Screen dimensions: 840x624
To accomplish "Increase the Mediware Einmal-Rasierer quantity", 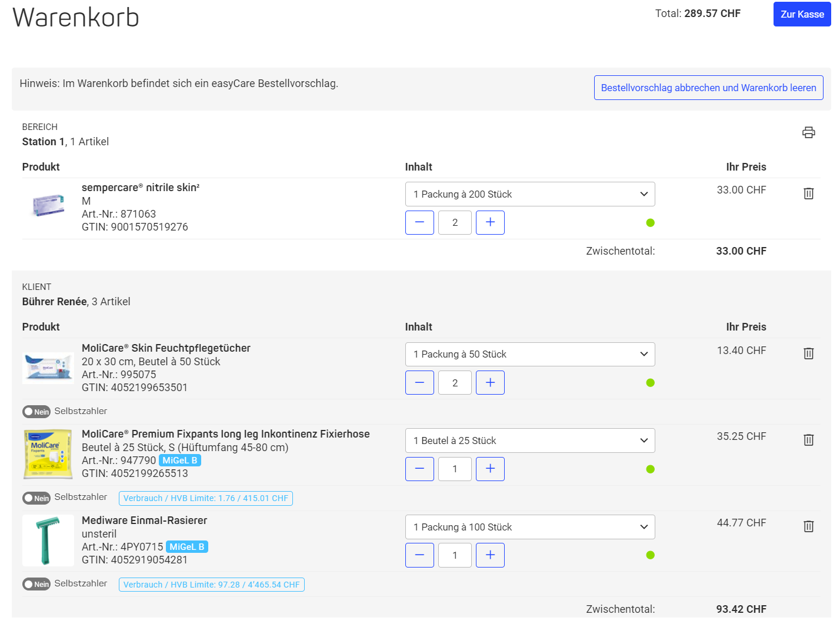I will click(x=490, y=555).
